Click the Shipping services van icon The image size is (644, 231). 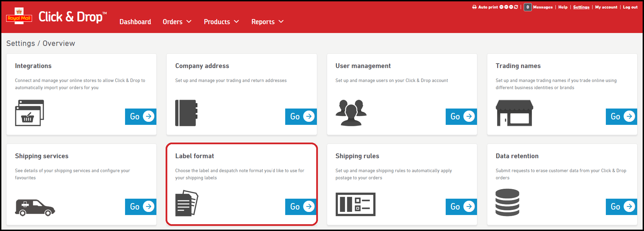pyautogui.click(x=35, y=207)
